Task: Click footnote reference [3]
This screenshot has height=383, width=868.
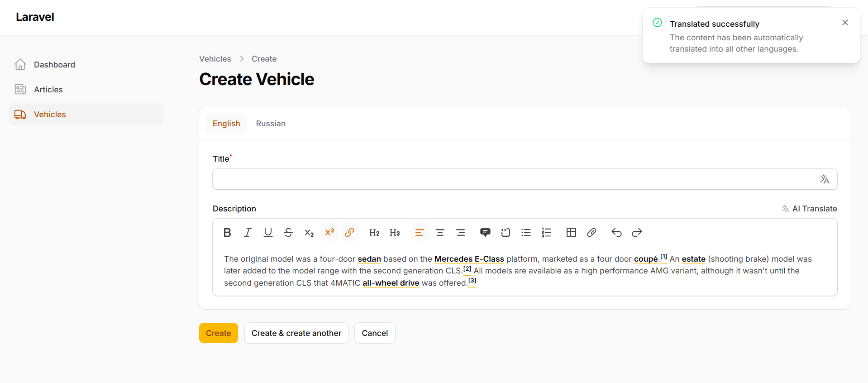Action: [472, 281]
